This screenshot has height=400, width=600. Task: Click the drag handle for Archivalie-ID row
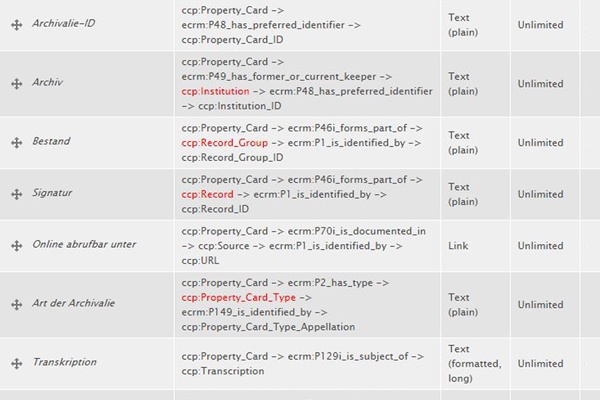point(16,25)
